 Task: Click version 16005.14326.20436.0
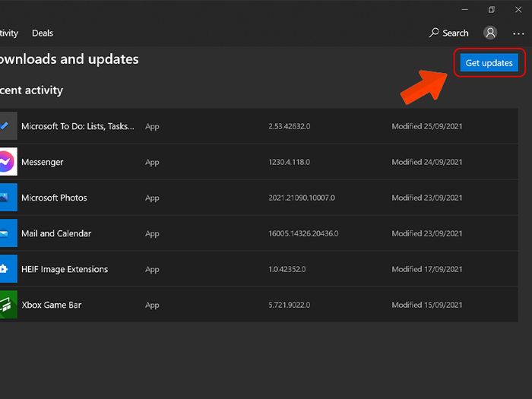(x=303, y=233)
